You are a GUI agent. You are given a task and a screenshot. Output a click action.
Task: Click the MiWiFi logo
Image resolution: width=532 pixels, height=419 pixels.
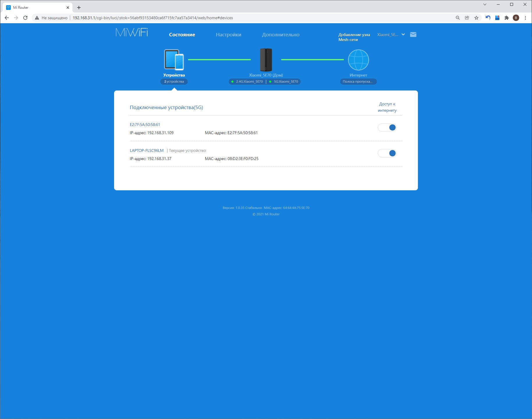(x=132, y=32)
